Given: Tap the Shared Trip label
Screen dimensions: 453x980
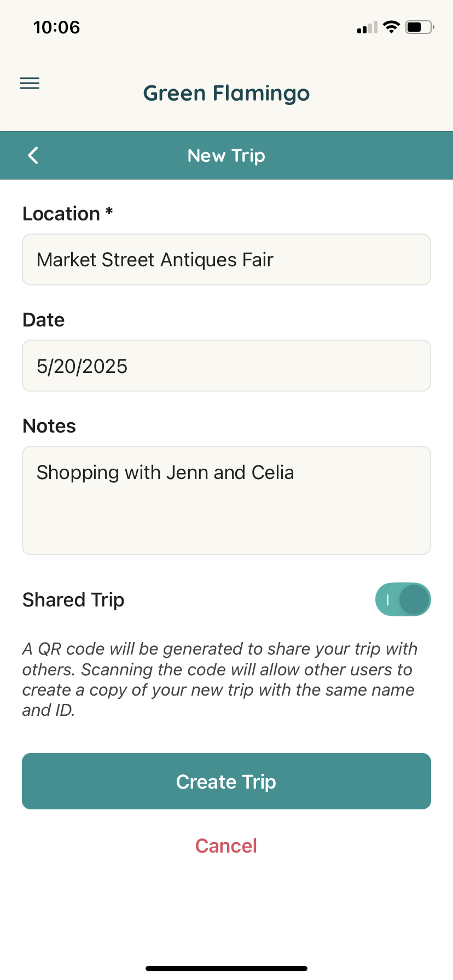Looking at the screenshot, I should (x=73, y=600).
